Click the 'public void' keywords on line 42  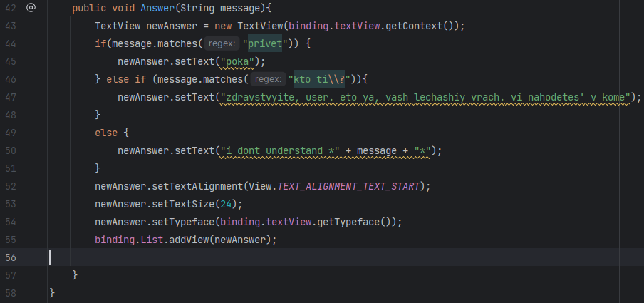[103, 8]
